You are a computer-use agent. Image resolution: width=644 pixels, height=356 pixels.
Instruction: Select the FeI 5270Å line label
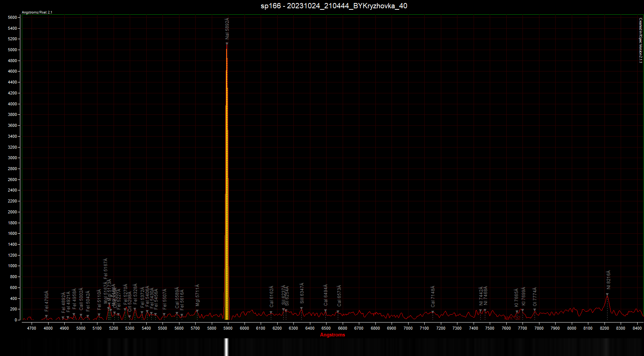pos(126,294)
